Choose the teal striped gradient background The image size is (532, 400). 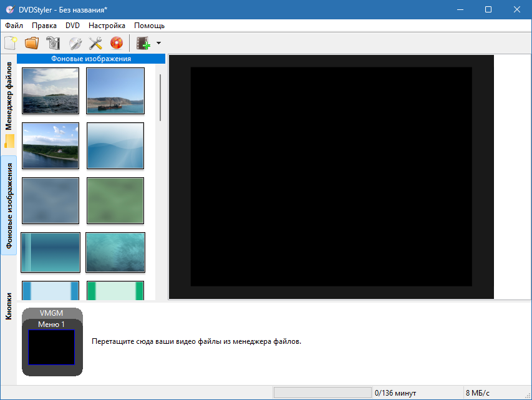51,252
